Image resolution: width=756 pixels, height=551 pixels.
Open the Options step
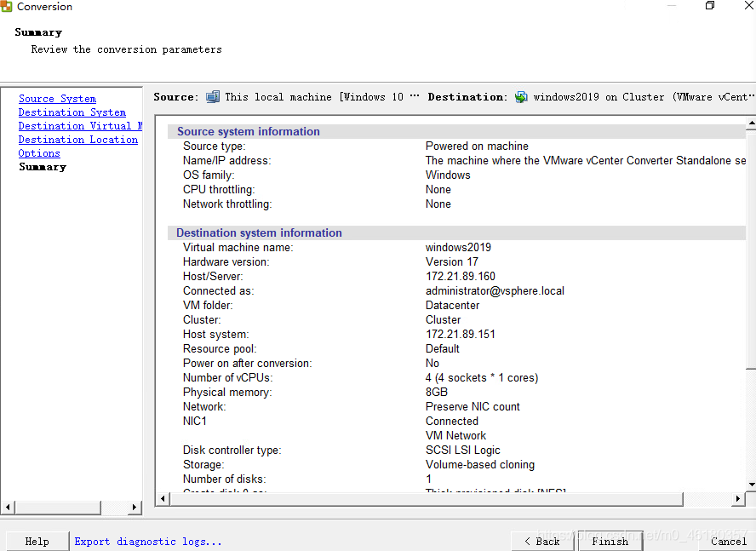pyautogui.click(x=39, y=153)
